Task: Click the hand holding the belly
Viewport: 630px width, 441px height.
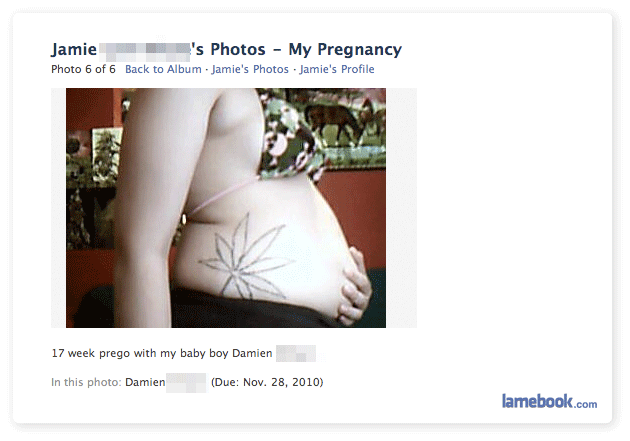Action: coord(356,286)
